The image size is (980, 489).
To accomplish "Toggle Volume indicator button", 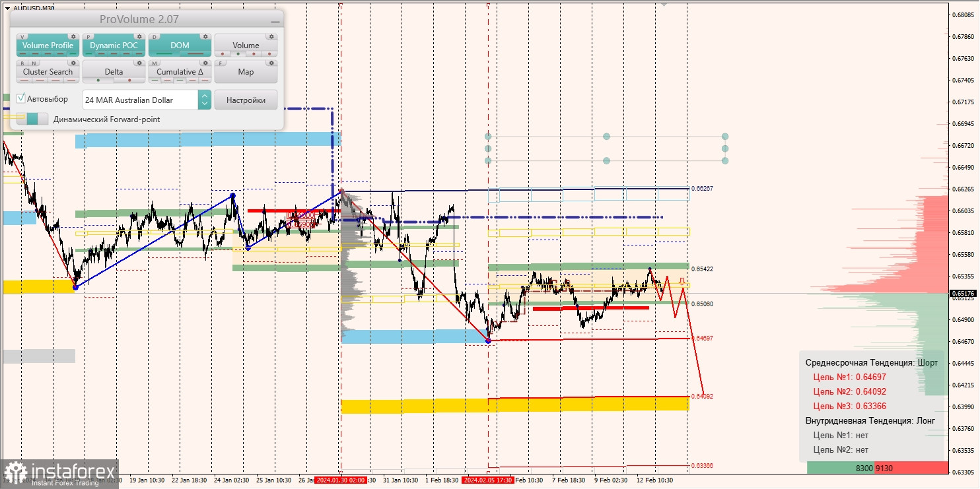I will click(x=246, y=46).
